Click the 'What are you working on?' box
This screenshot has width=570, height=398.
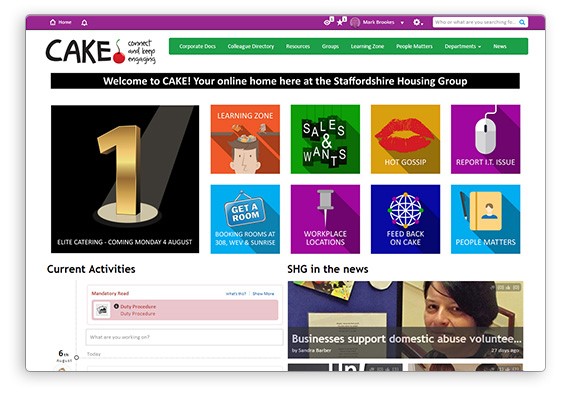coord(184,337)
